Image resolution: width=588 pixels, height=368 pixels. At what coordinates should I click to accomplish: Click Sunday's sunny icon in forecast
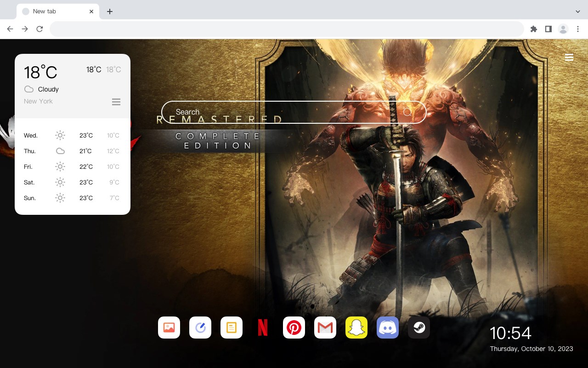[x=60, y=198]
